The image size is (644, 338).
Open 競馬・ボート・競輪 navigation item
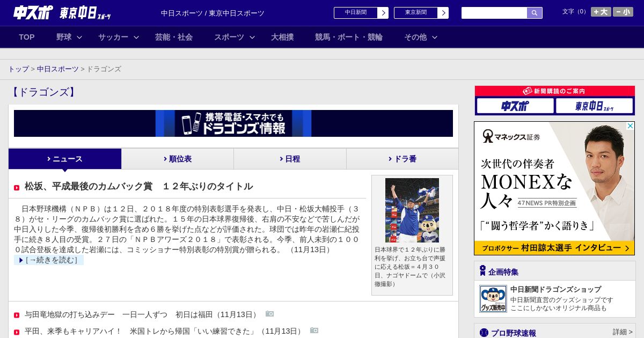pos(349,37)
